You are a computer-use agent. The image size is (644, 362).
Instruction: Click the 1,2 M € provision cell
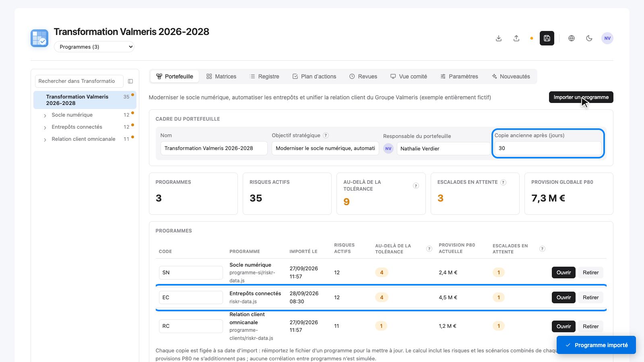point(448,326)
